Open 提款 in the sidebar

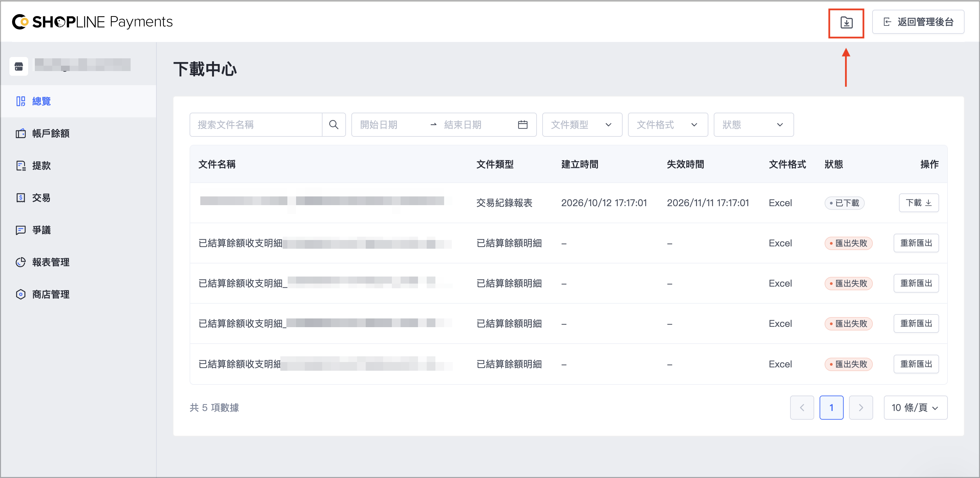(78, 166)
